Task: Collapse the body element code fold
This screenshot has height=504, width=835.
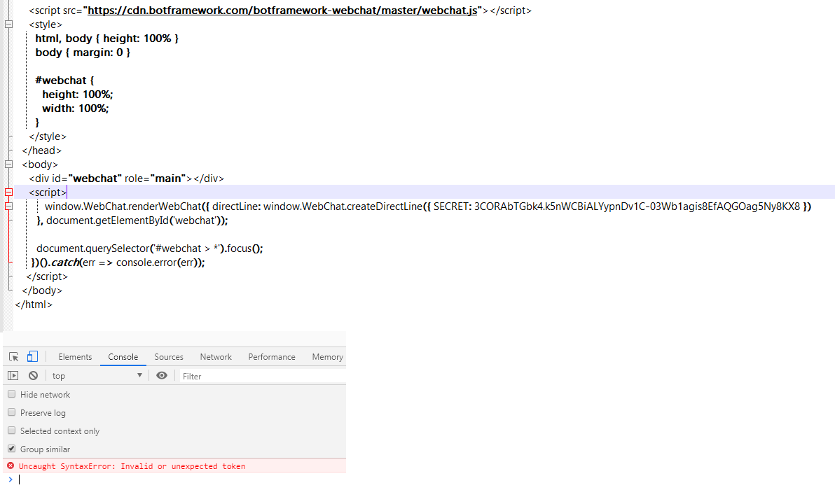Action: coord(8,164)
